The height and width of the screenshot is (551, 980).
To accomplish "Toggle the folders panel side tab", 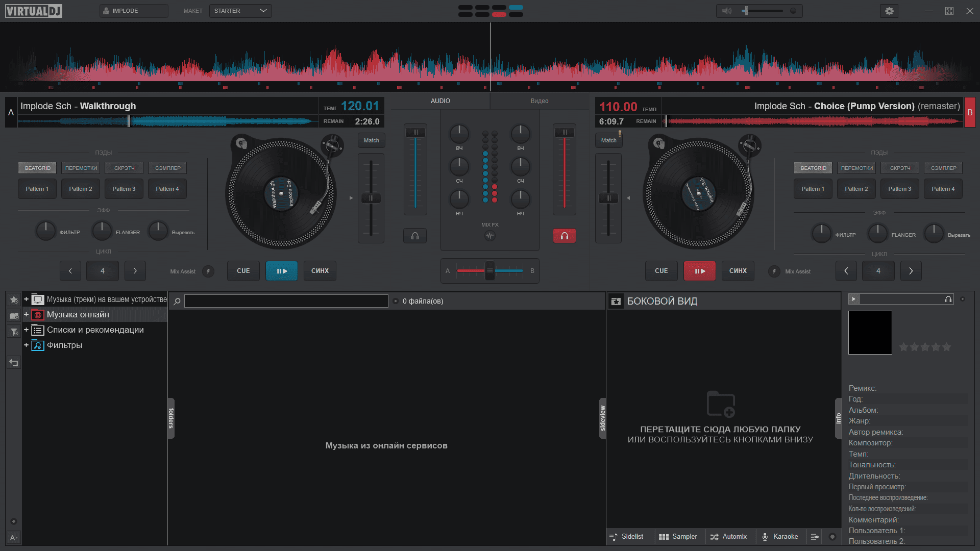I will click(171, 418).
